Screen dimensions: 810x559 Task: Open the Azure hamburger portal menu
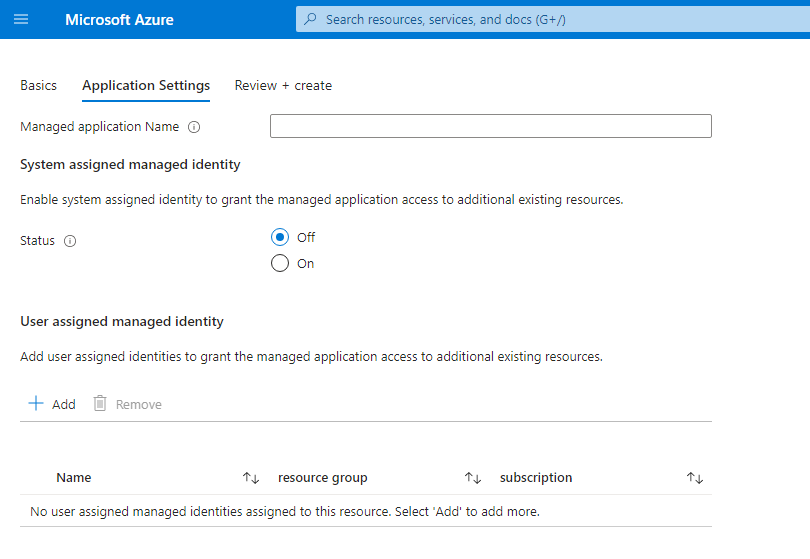coord(21,19)
